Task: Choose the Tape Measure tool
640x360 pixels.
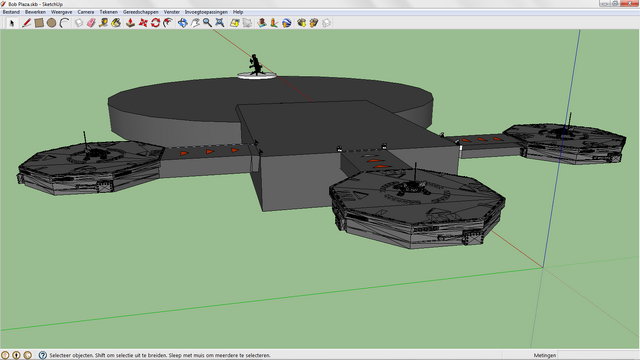Action: click(x=104, y=23)
